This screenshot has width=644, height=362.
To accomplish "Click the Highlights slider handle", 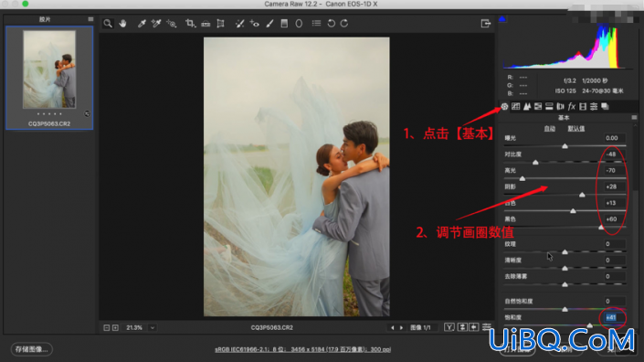I will coord(522,179).
